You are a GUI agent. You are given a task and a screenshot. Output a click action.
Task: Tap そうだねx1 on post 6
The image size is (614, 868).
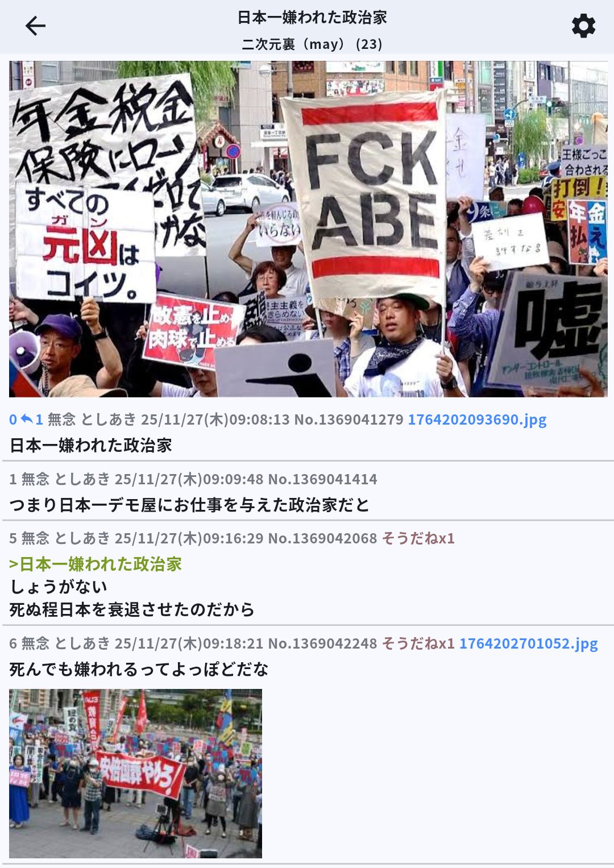click(418, 643)
